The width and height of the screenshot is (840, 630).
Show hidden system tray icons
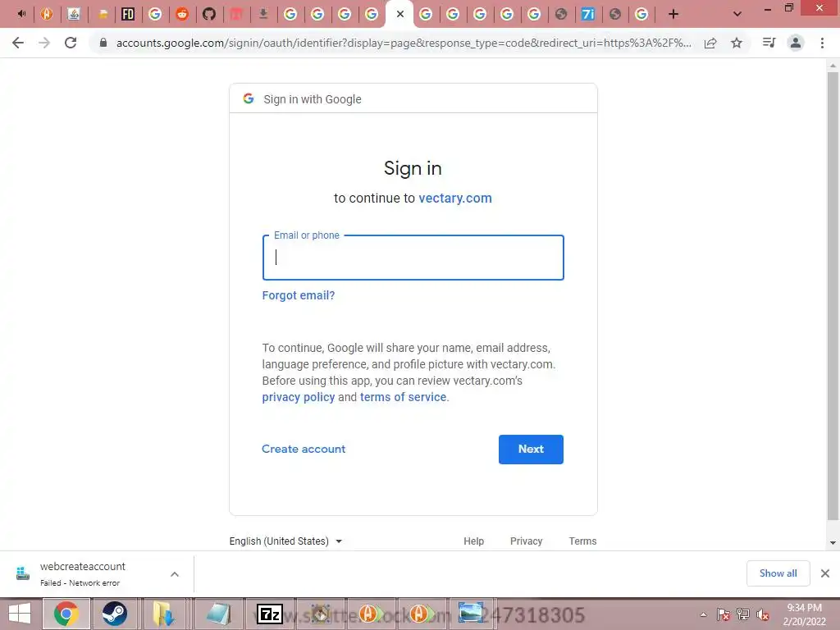703,615
